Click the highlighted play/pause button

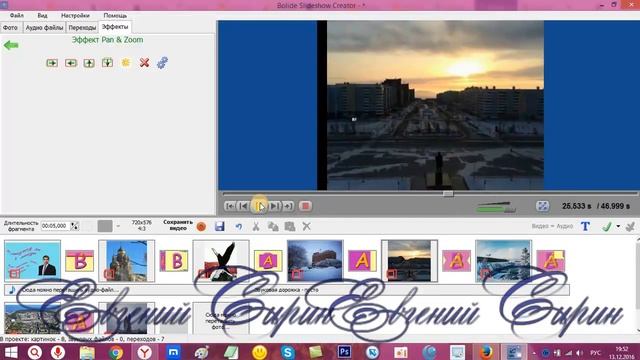coord(260,206)
